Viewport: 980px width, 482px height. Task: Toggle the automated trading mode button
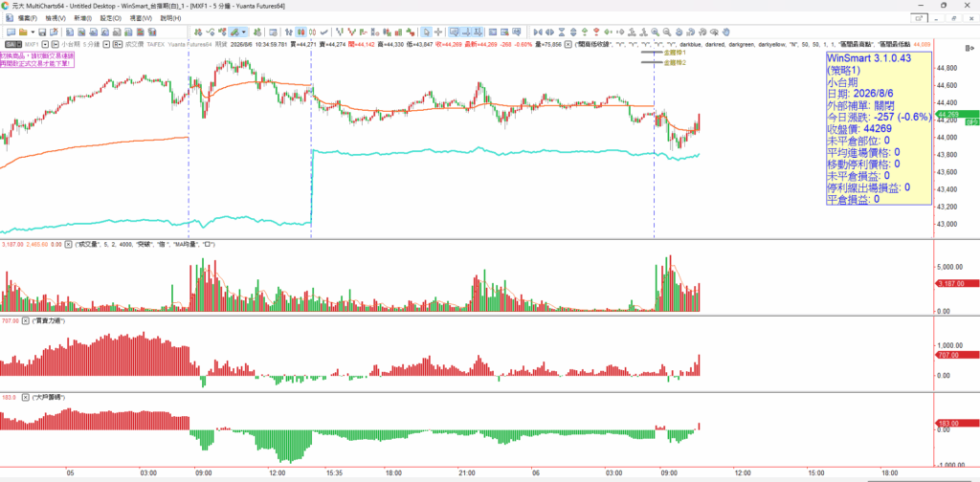[x=235, y=32]
